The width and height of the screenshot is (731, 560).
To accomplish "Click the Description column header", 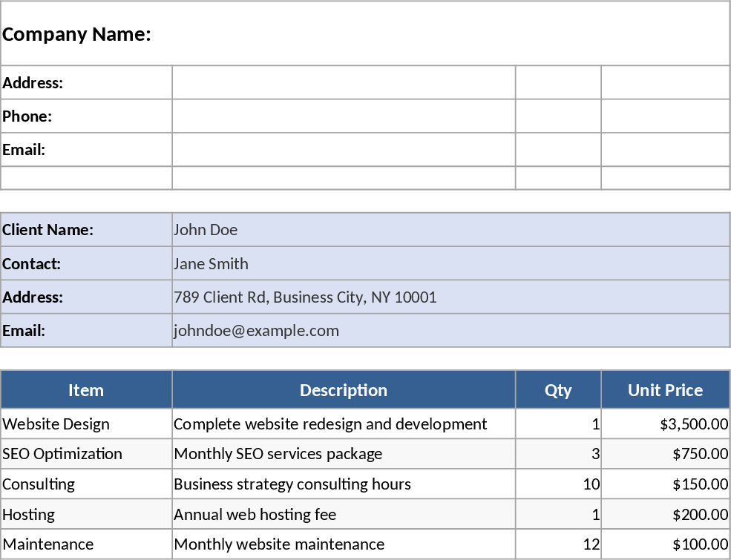I will pos(344,390).
